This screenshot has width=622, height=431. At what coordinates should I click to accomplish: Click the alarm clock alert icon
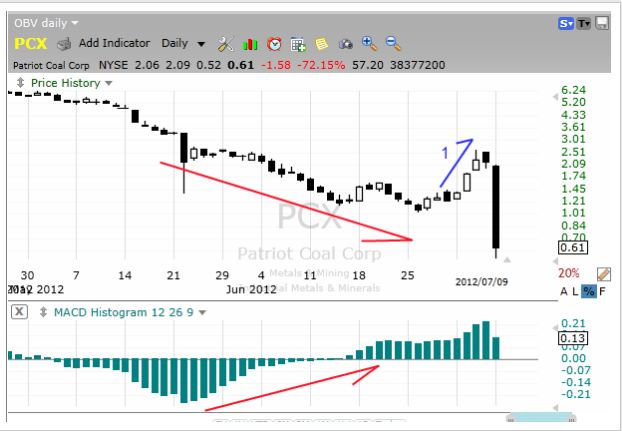[274, 44]
